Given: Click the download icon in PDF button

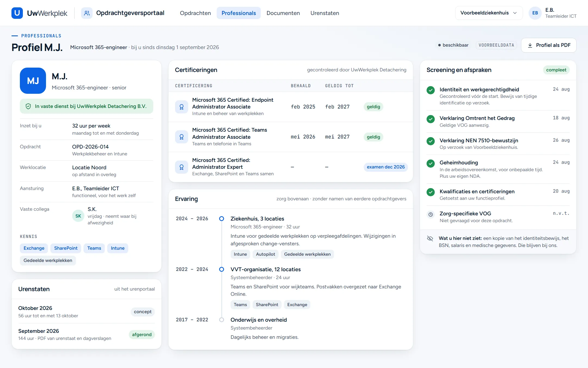Looking at the screenshot, I should [530, 45].
